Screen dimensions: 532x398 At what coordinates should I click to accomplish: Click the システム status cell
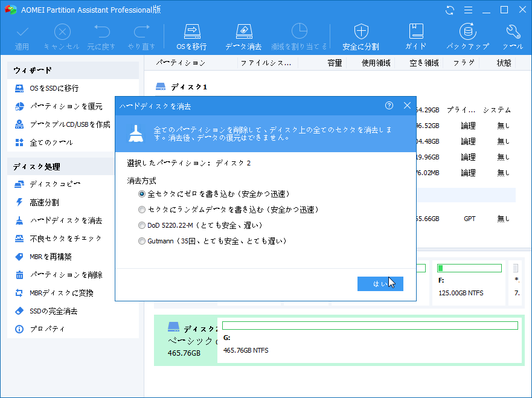[497, 111]
